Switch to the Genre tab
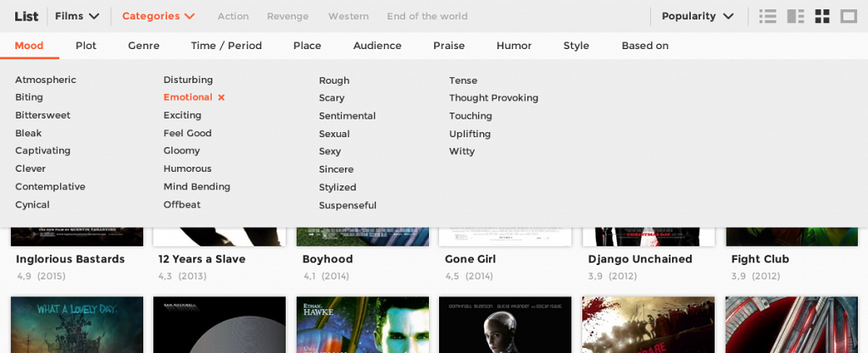Image resolution: width=868 pixels, height=353 pixels. pos(143,46)
